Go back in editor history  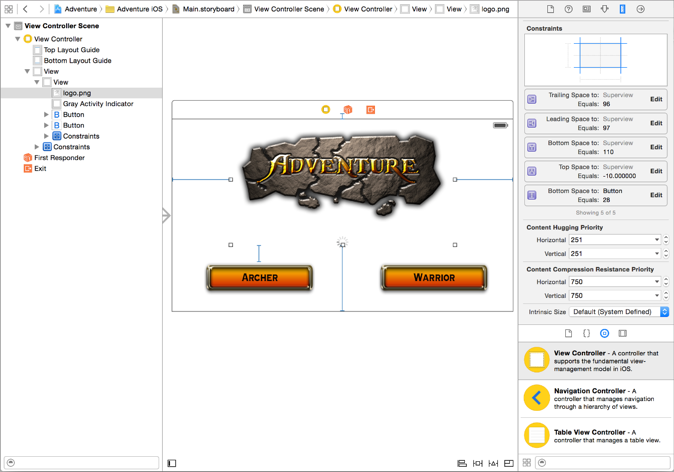click(25, 9)
